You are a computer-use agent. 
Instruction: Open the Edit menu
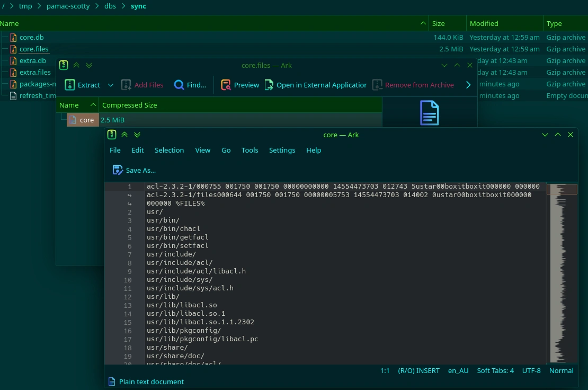click(x=138, y=150)
